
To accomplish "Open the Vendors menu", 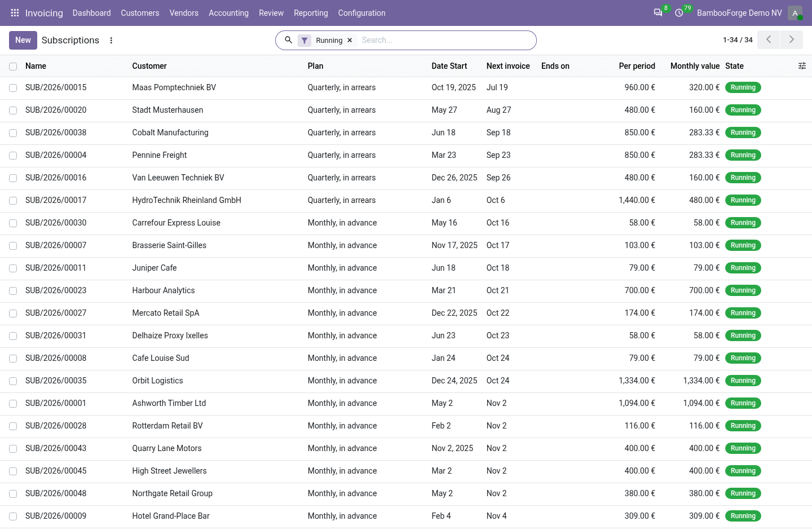I will (x=184, y=13).
